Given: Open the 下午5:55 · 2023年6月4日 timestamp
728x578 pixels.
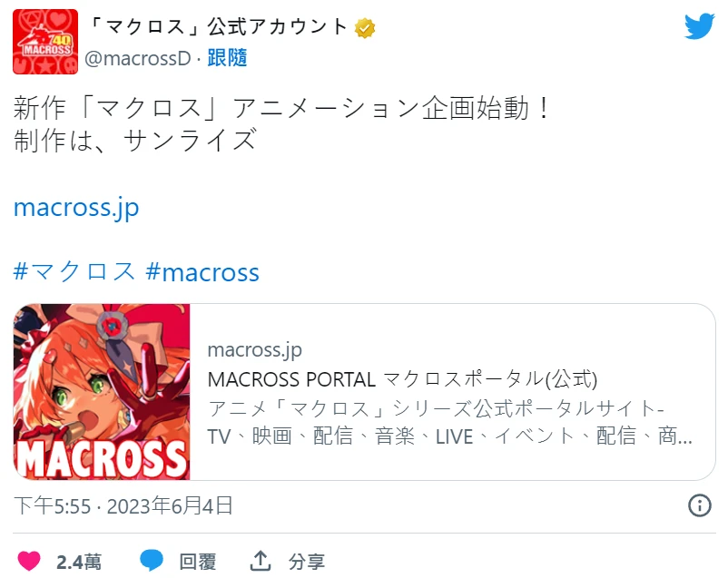Looking at the screenshot, I should tap(123, 505).
